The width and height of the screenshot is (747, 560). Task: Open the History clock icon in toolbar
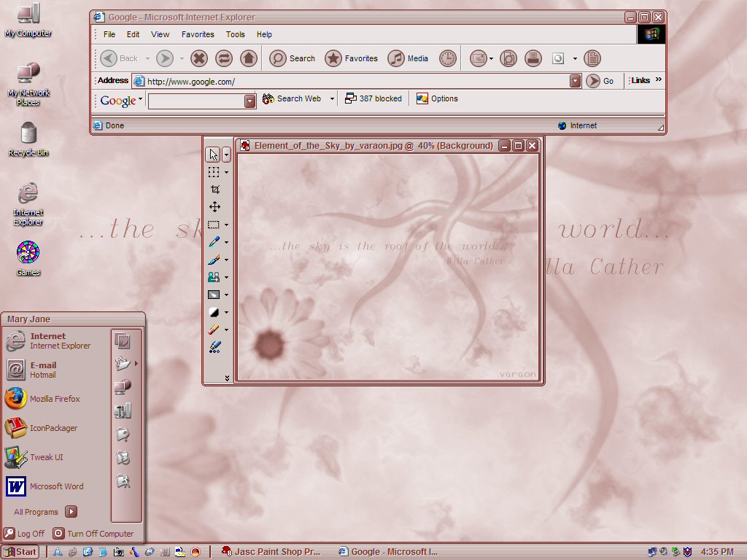(x=448, y=58)
